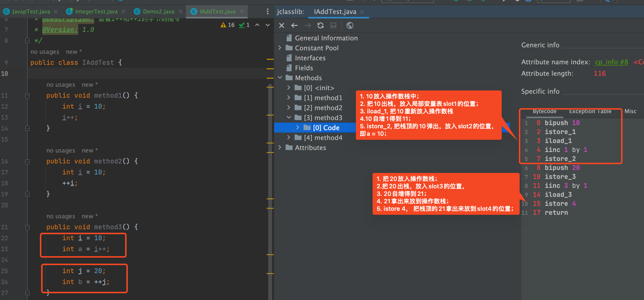644x300 pixels.
Task: Fold the Javadoc comment at line 8
Action: coord(27,41)
